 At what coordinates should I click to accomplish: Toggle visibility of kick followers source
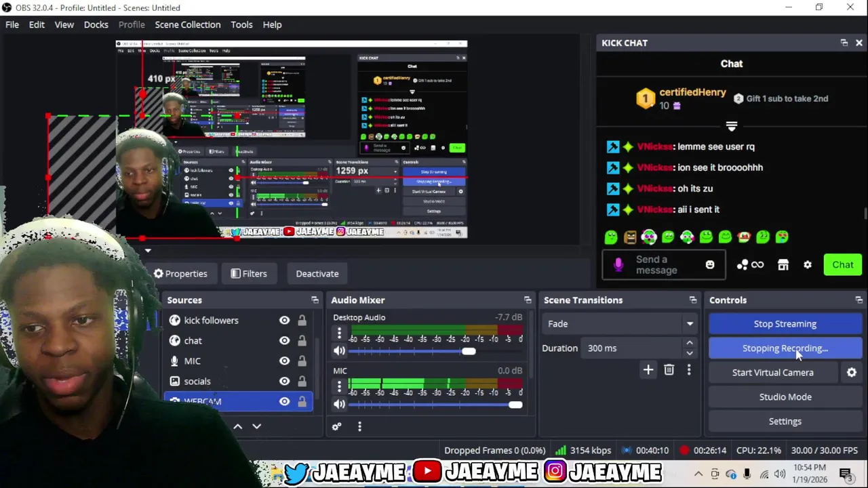point(284,321)
